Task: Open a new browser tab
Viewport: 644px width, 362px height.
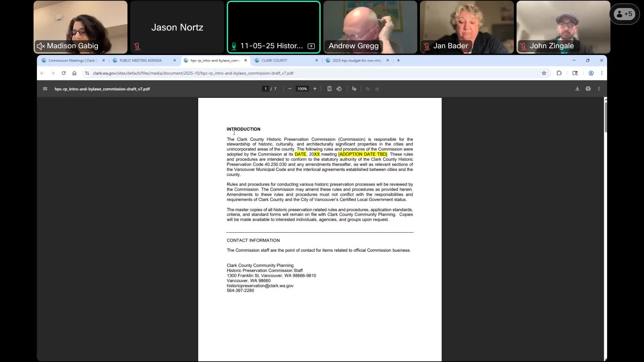Action: [x=398, y=60]
